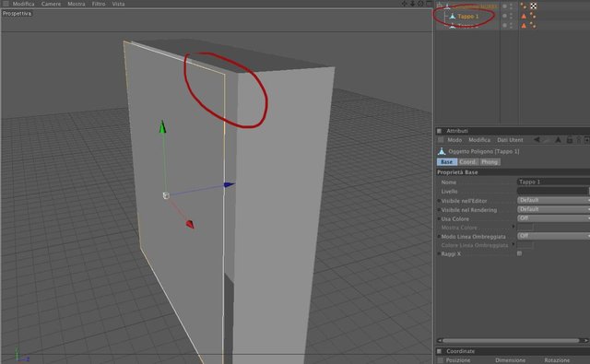
Task: Open the Modifica menu in Attributi panel
Action: [x=479, y=140]
